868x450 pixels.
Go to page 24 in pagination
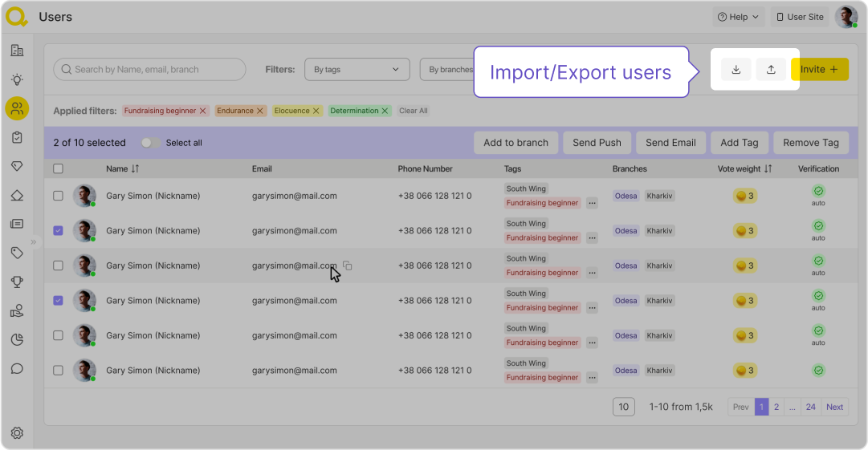click(x=811, y=407)
